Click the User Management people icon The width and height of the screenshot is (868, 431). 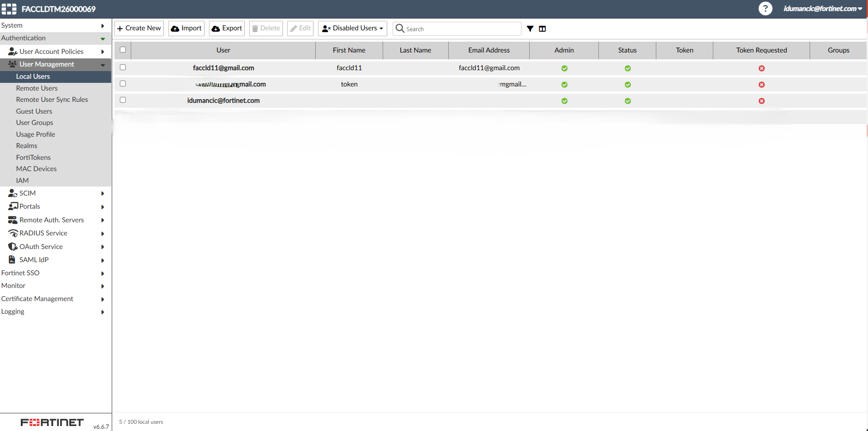(13, 64)
